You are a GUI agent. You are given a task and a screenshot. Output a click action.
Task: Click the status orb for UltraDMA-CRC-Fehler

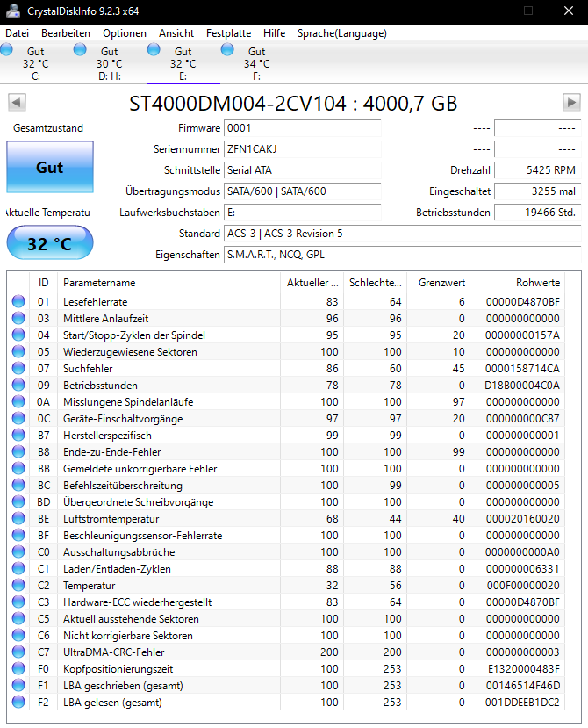pos(18,652)
